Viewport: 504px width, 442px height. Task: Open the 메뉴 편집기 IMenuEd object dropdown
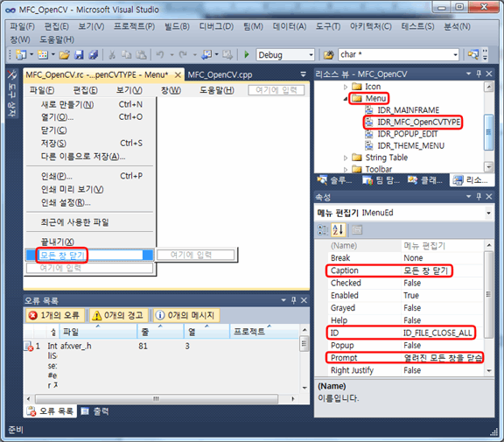click(x=488, y=214)
